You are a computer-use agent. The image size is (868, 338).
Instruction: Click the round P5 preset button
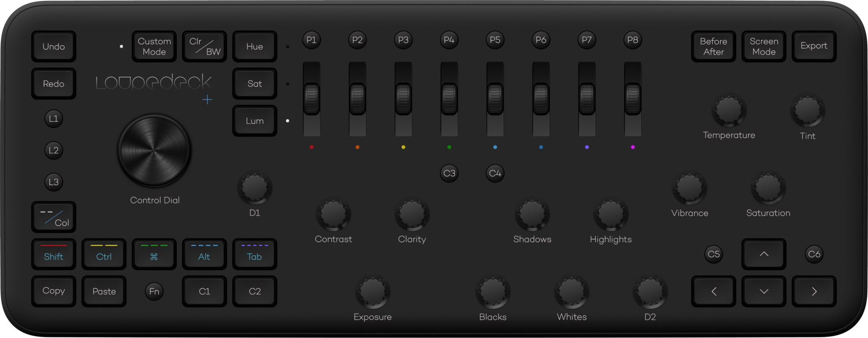click(x=495, y=40)
